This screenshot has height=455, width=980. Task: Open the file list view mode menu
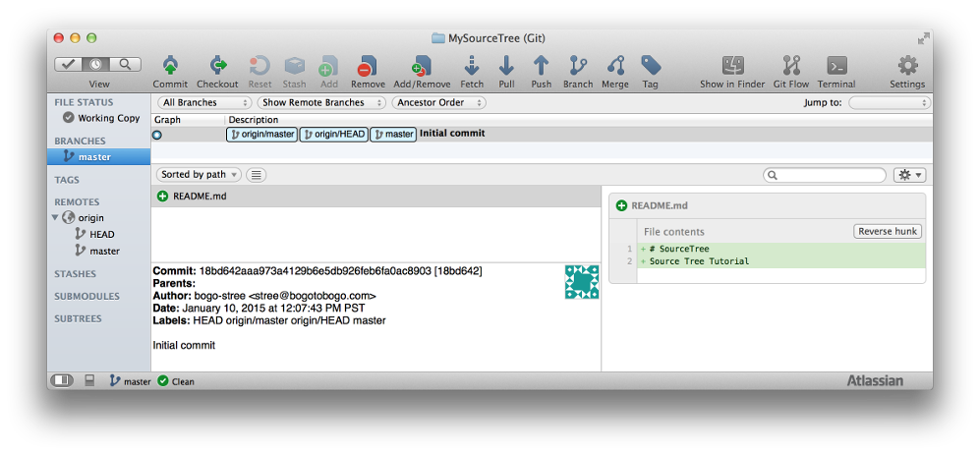pyautogui.click(x=257, y=175)
